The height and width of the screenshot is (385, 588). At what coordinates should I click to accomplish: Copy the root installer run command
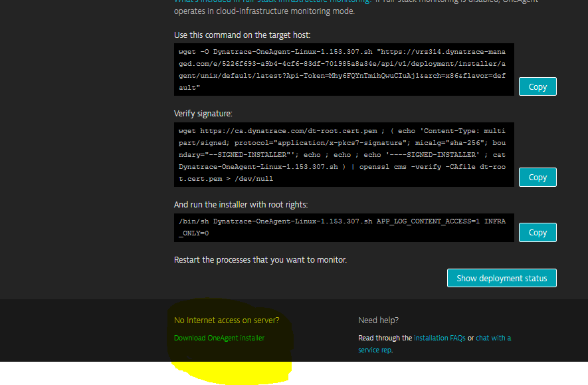click(537, 233)
